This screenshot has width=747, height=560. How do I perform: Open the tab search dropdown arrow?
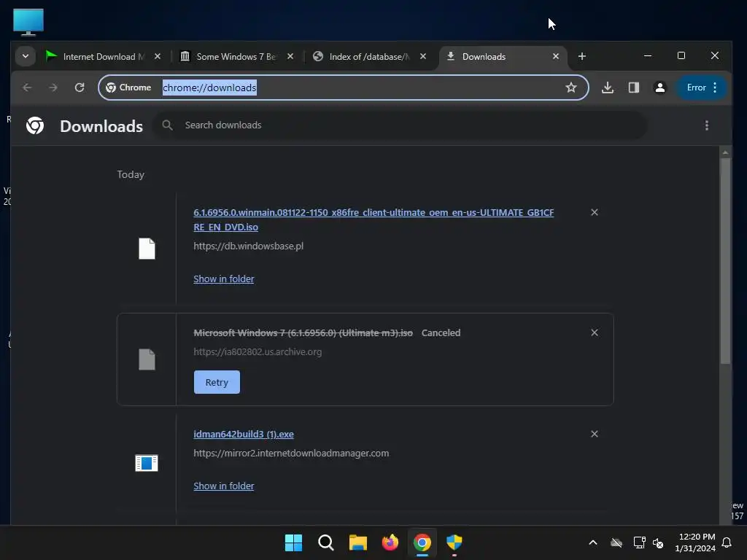(26, 56)
